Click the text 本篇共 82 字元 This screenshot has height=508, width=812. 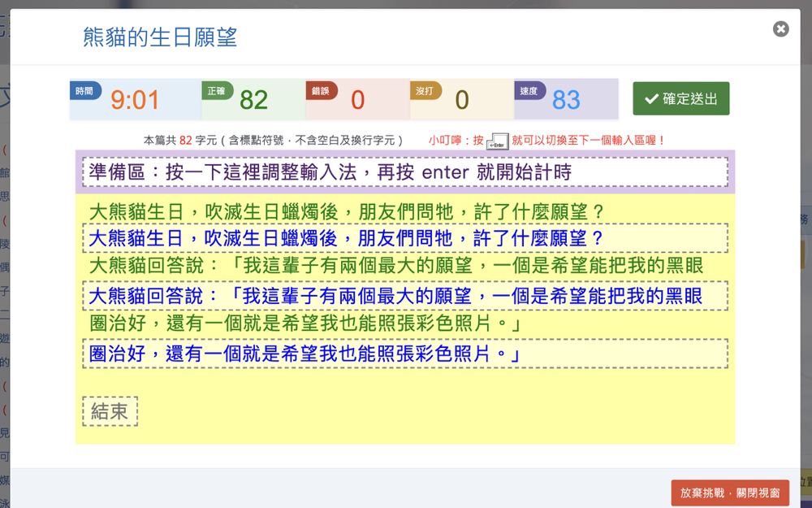180,141
